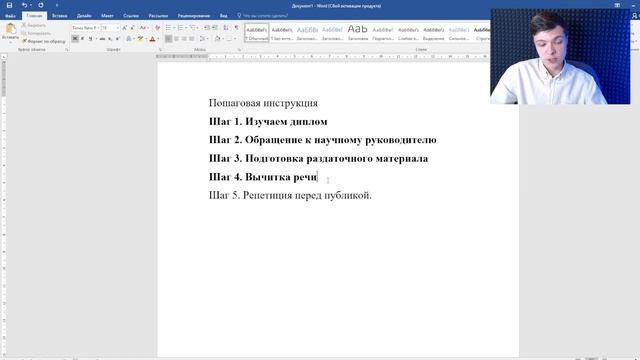640x360 pixels.
Task: Click the Paste (Вставить) clipboard button
Action: tap(10, 32)
